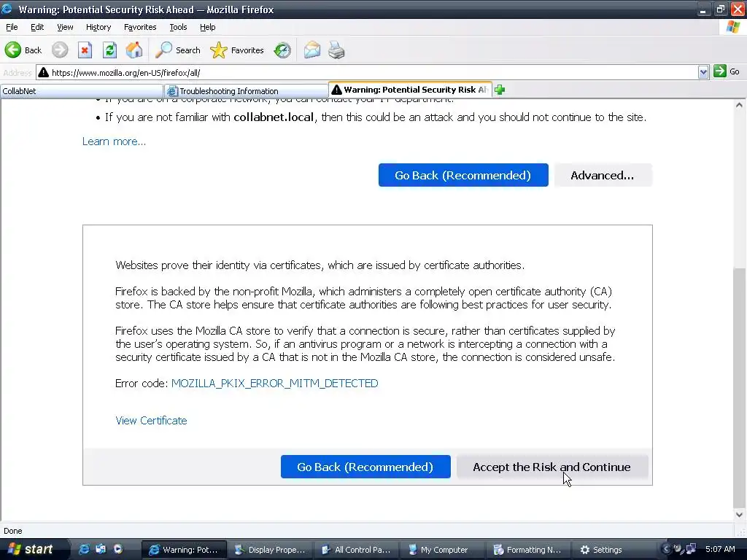Open MOZILLA_PKIX_ERROR_MITM_DETECTED error code link
Image resolution: width=747 pixels, height=560 pixels.
point(275,384)
